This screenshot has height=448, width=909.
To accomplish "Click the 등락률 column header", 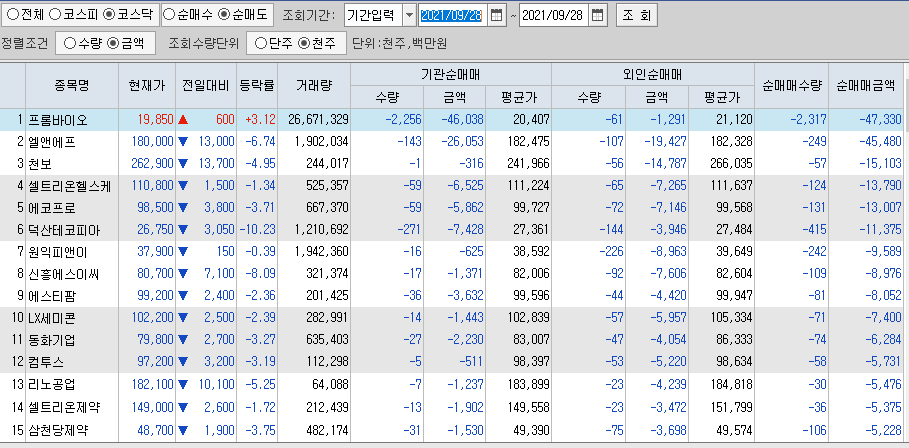I will pyautogui.click(x=257, y=85).
